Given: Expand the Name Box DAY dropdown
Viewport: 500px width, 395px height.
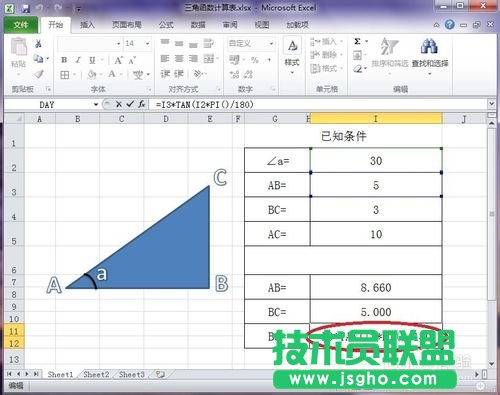Looking at the screenshot, I should pos(96,105).
